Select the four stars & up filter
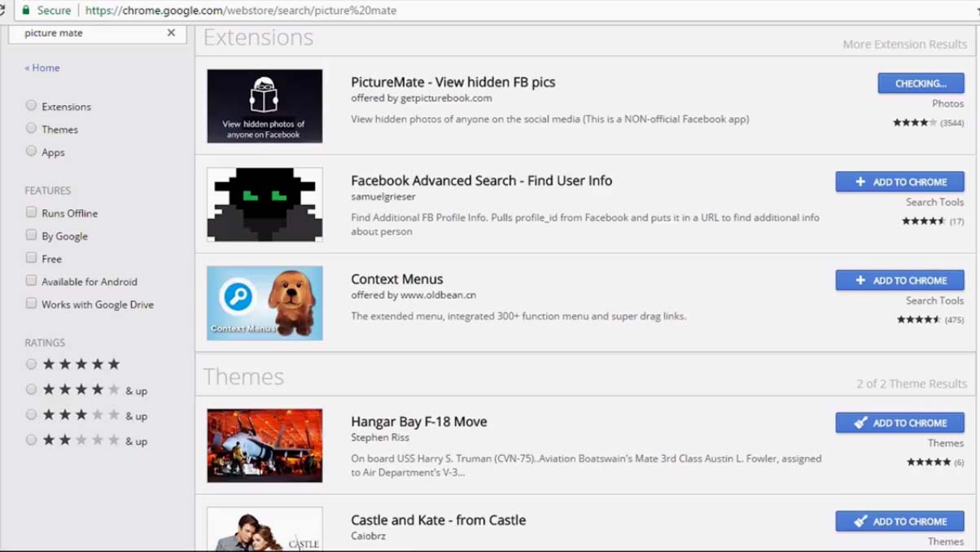Image resolution: width=980 pixels, height=552 pixels. click(31, 390)
